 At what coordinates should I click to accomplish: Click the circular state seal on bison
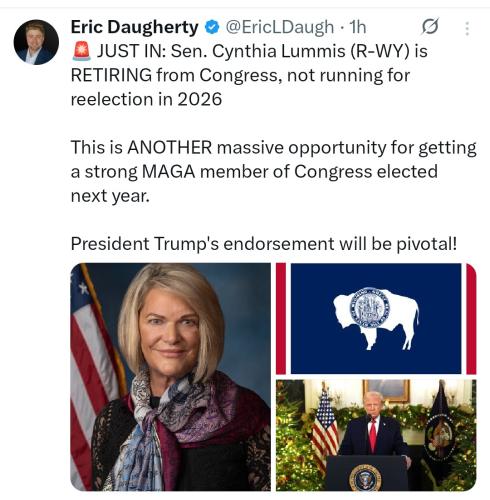tap(369, 307)
